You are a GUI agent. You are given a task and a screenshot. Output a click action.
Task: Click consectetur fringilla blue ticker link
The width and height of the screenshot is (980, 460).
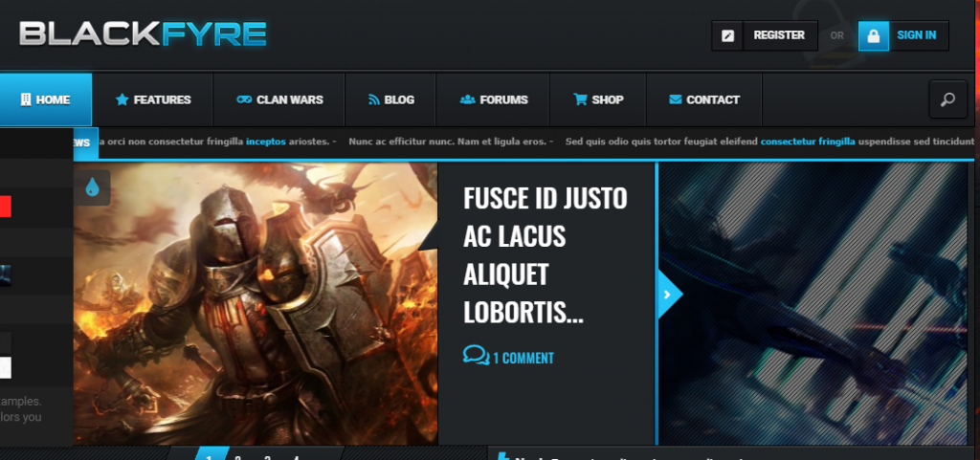(x=808, y=142)
